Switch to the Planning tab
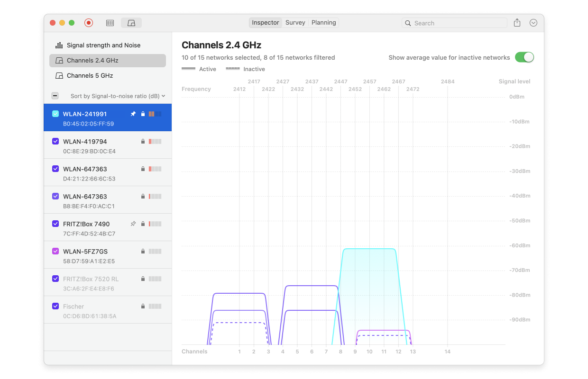The image size is (588, 379). coord(323,22)
